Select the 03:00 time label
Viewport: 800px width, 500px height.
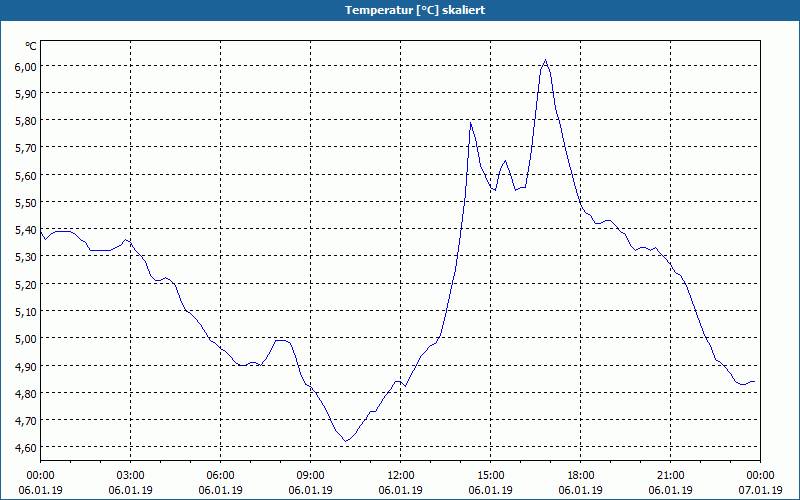[x=131, y=476]
